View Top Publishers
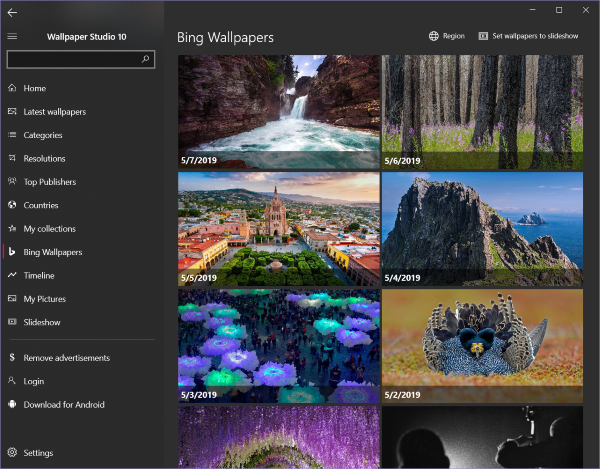Image resolution: width=600 pixels, height=469 pixels. tap(50, 182)
